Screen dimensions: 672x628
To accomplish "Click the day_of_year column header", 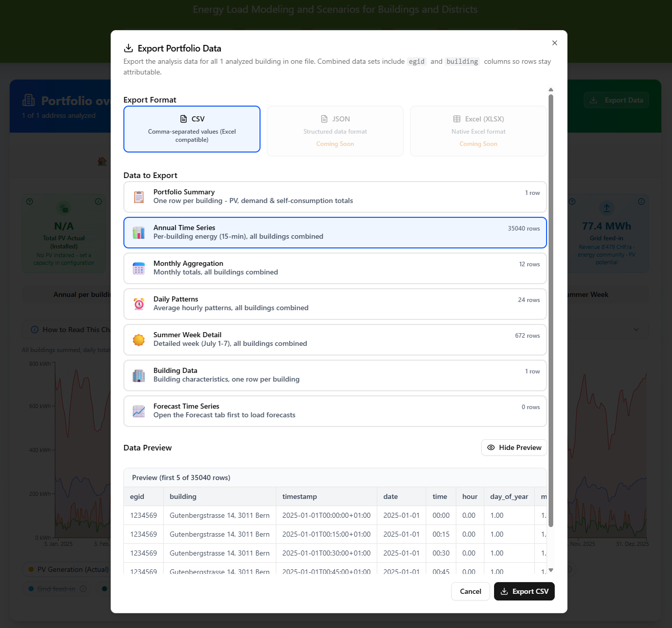I will click(509, 496).
